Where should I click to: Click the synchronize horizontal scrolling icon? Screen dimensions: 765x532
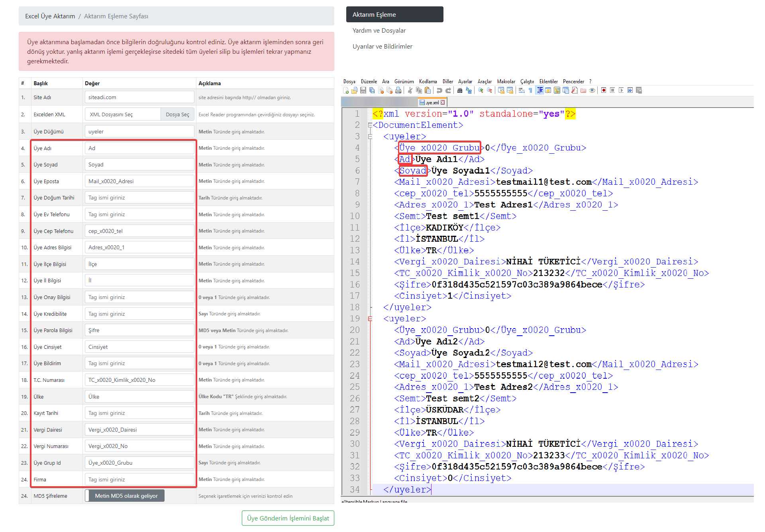click(x=510, y=90)
